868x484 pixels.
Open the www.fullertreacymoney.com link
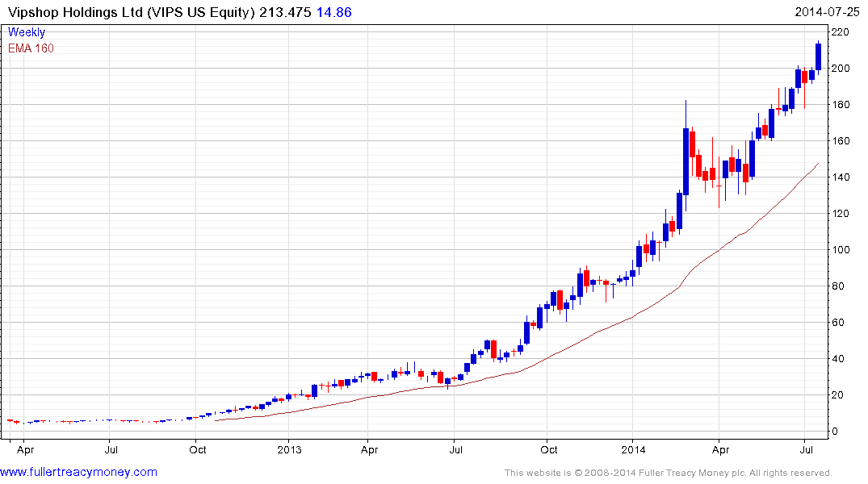(79, 472)
